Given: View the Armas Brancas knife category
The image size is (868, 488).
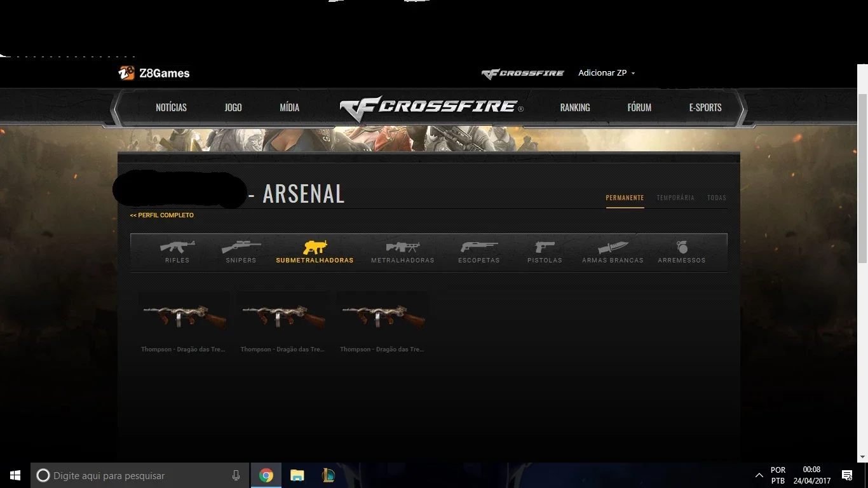Looking at the screenshot, I should pyautogui.click(x=613, y=252).
